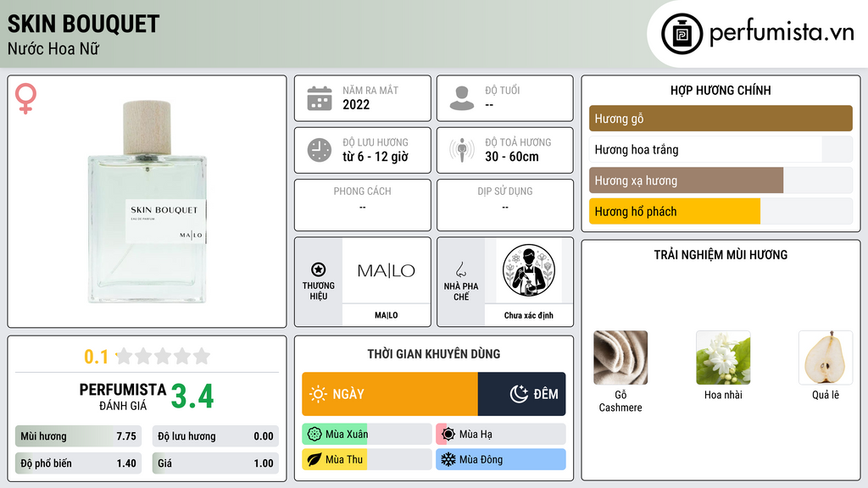Image resolution: width=868 pixels, height=488 pixels.
Task: Click the nose icon above Nhà pha chế
Action: point(460,269)
